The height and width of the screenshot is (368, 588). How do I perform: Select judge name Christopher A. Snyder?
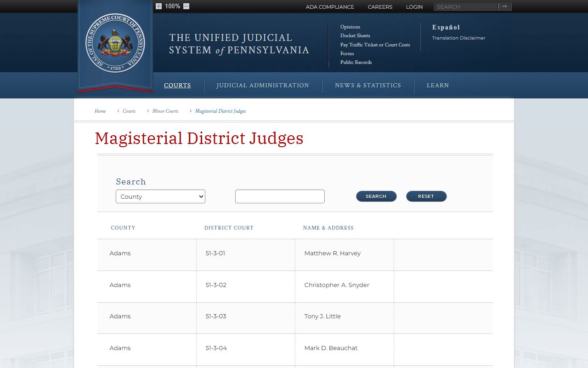pyautogui.click(x=337, y=285)
